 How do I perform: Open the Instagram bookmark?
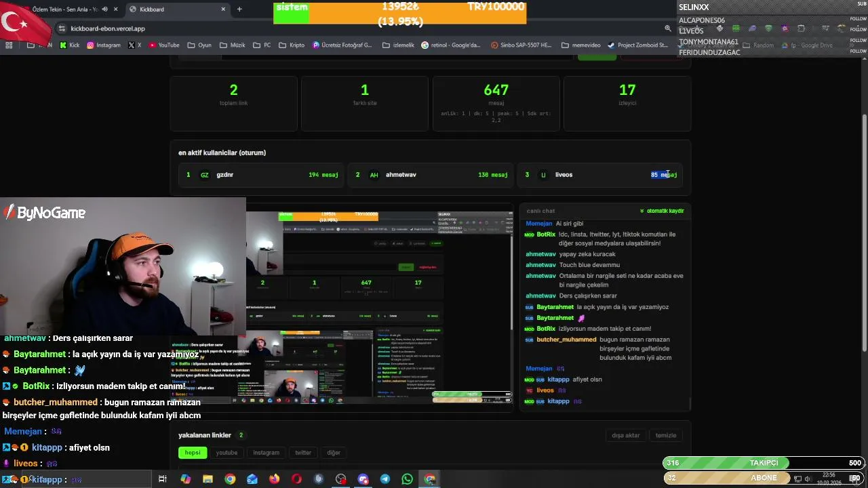104,45
